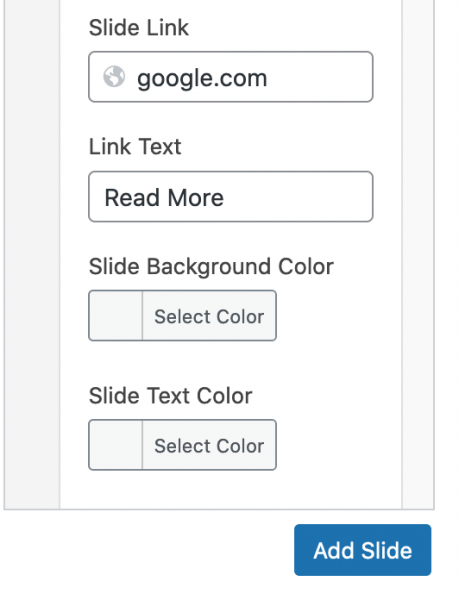This screenshot has height=600, width=459.
Task: Click the gray right margin of slide panel
Action: [418, 253]
